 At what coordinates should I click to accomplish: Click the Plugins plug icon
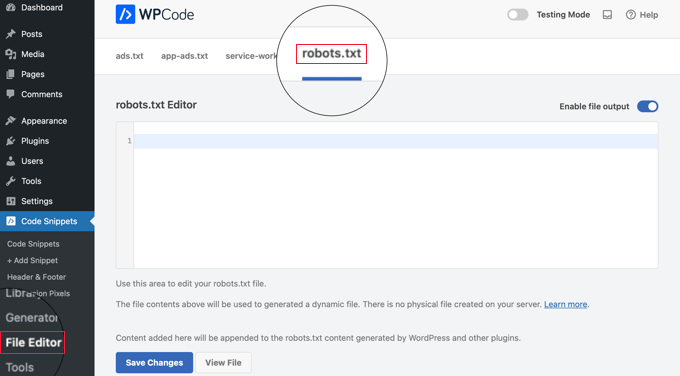(11, 141)
